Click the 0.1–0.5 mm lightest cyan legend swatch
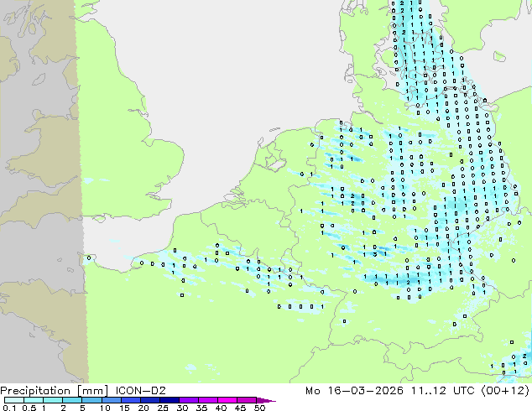The image size is (532, 411). 14,400
